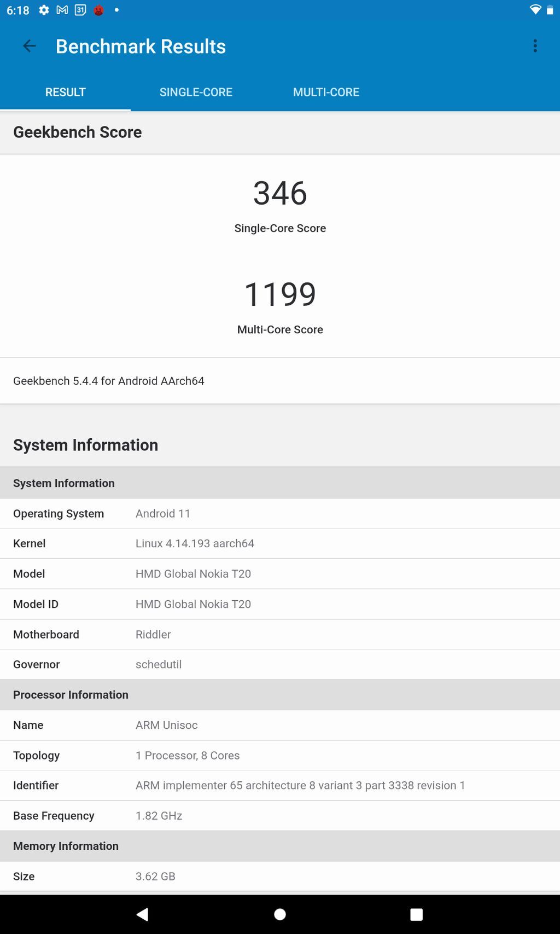Viewport: 560px width, 934px height.
Task: Switch to the SINGLE-CORE tab
Action: 196,92
